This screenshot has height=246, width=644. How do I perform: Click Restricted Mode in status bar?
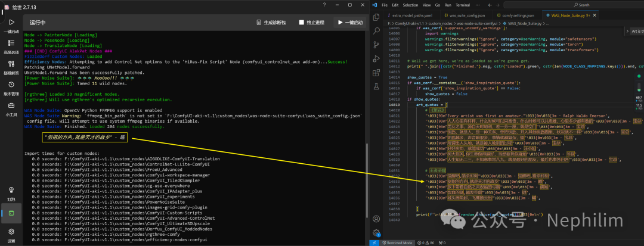[397, 242]
